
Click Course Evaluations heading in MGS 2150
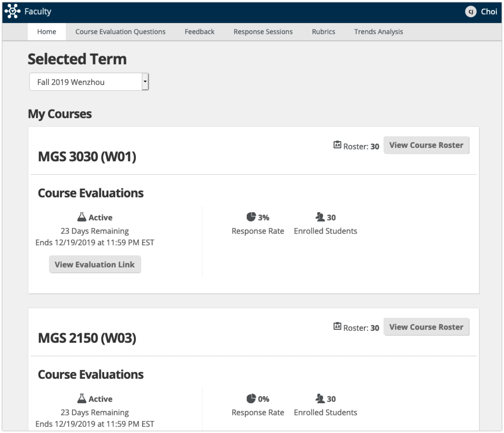pyautogui.click(x=91, y=374)
